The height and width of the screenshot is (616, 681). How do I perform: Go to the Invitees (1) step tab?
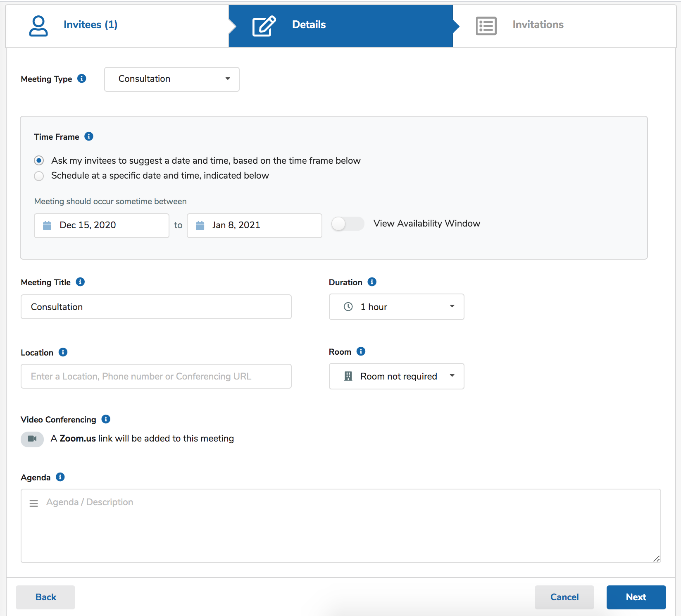pos(90,25)
